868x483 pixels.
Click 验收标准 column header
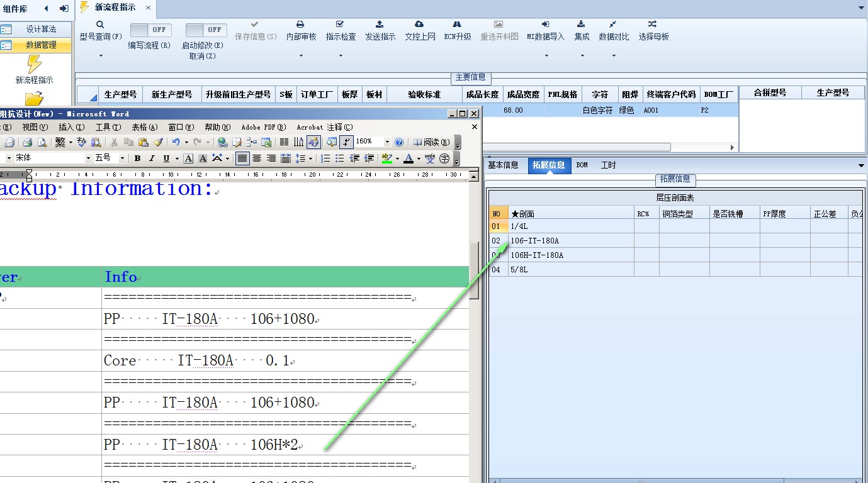click(x=424, y=94)
